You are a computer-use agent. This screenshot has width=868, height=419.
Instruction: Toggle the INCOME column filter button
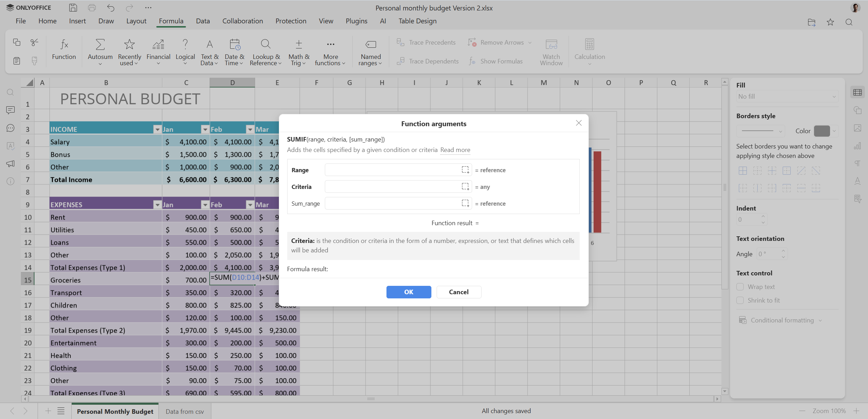click(157, 129)
